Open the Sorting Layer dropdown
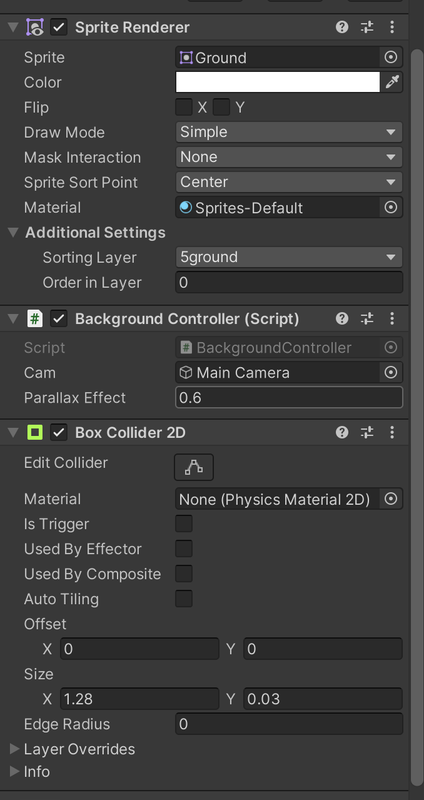Screen dimensions: 424x800 289,257
